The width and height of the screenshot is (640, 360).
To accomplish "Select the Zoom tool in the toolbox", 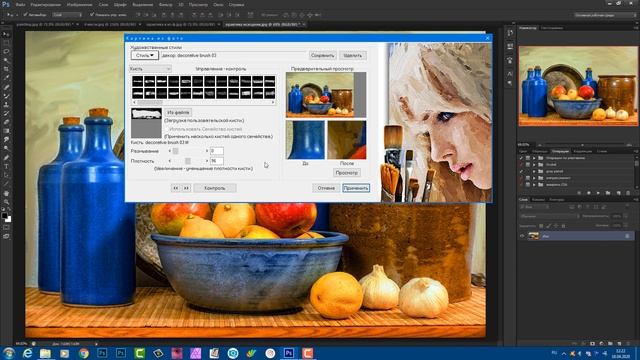I will 6,202.
